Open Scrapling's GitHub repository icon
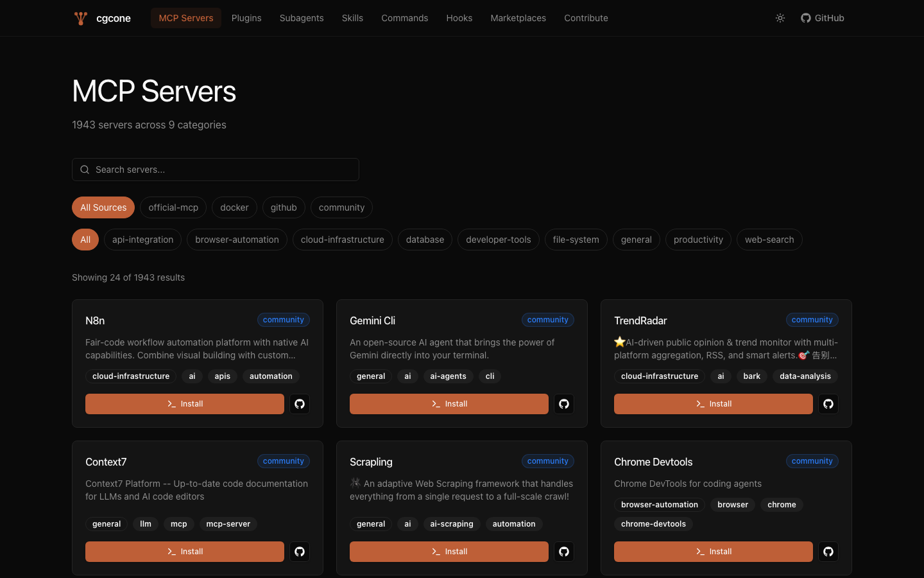 (564, 552)
